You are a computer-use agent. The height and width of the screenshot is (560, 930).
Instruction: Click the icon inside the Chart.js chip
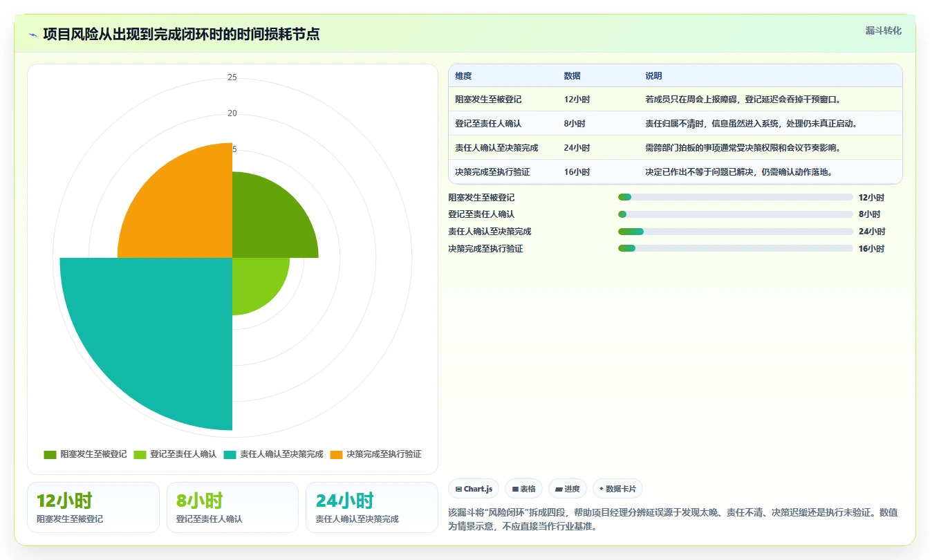458,489
